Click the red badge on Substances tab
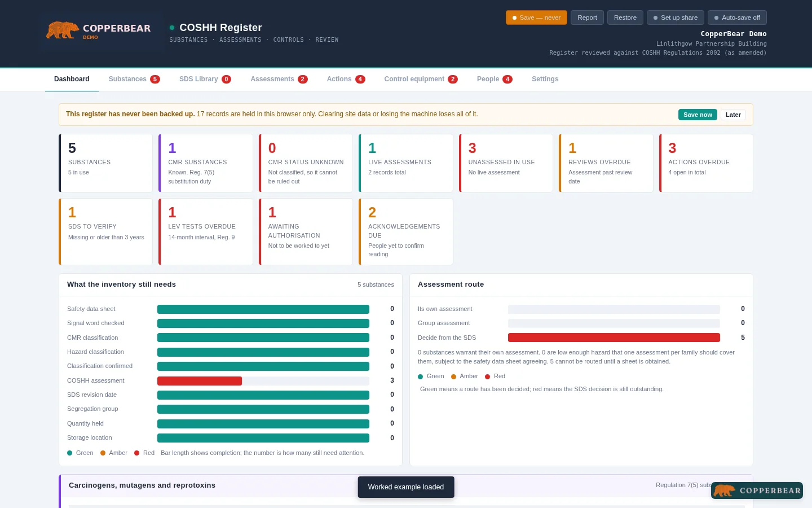812x508 pixels. point(155,80)
